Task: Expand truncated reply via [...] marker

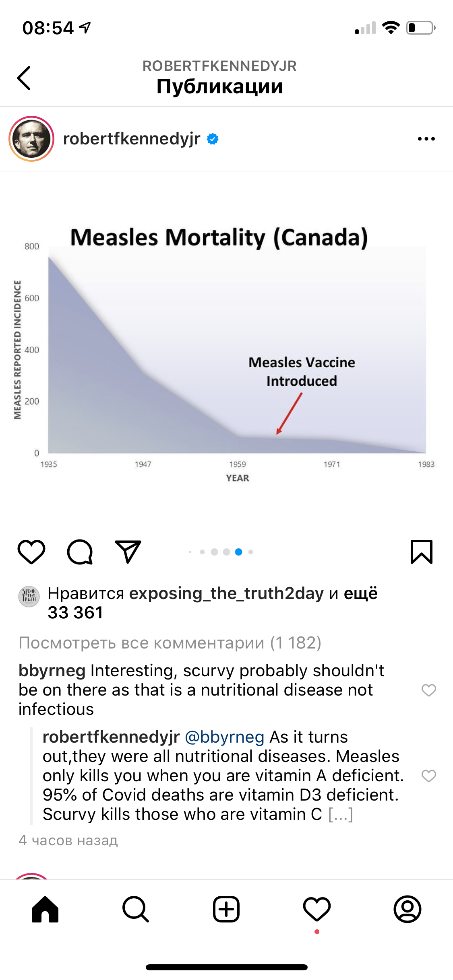Action: click(x=341, y=814)
